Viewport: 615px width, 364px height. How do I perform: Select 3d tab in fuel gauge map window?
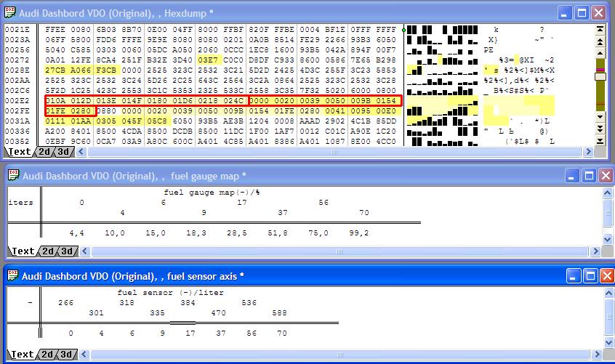pos(68,251)
